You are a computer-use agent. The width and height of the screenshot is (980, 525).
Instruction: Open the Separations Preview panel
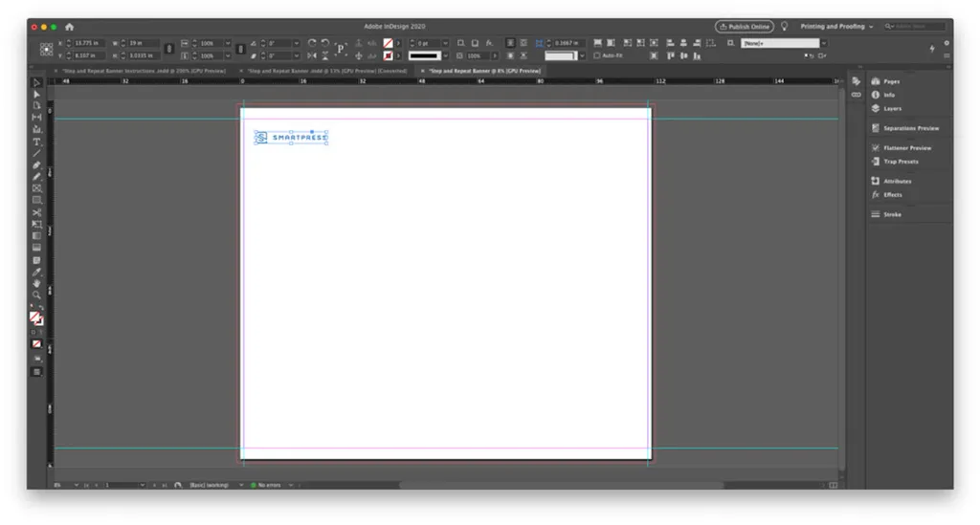[910, 128]
